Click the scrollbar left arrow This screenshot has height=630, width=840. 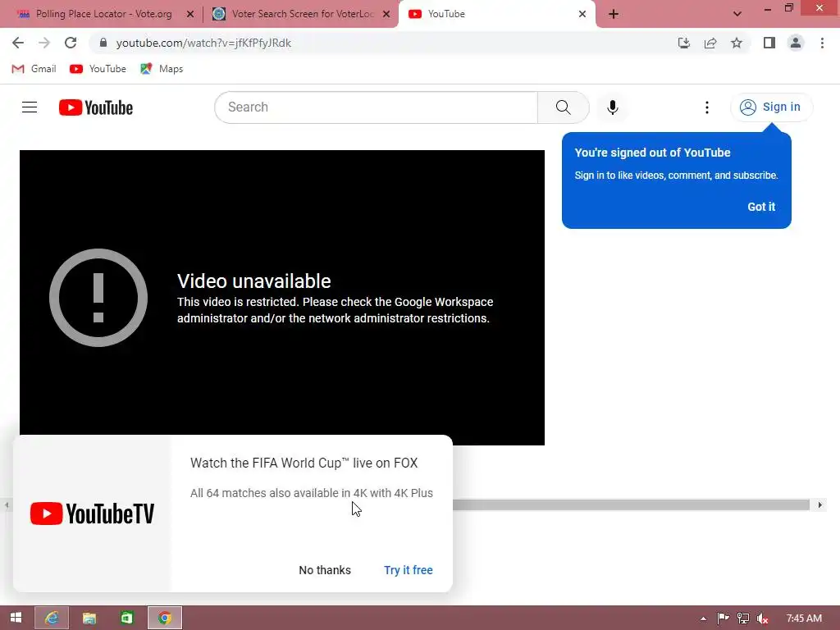(x=7, y=504)
